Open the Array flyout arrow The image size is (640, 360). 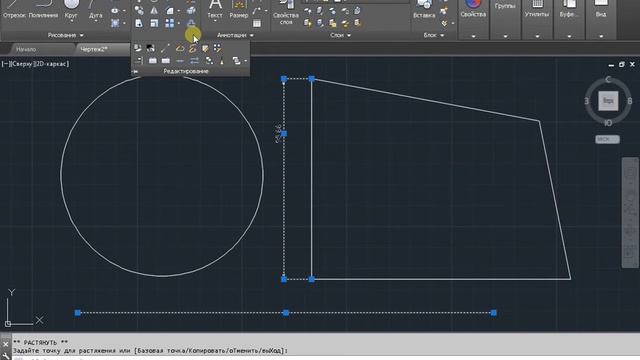click(178, 23)
